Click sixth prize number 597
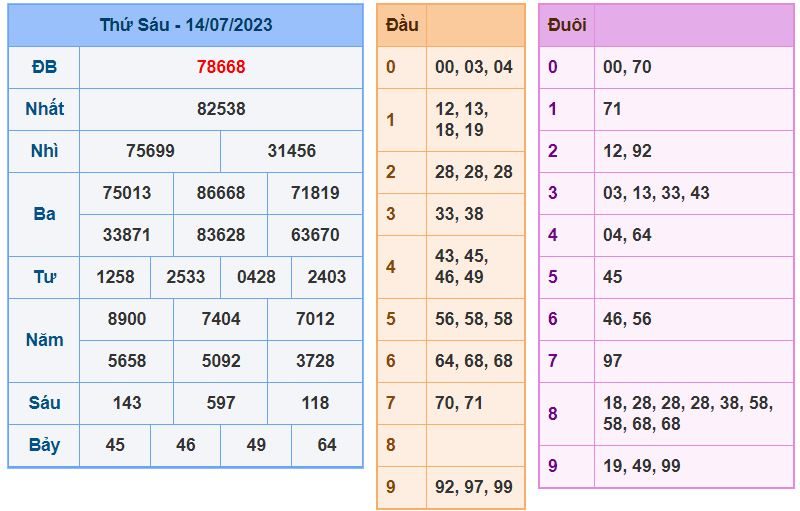 pyautogui.click(x=221, y=403)
